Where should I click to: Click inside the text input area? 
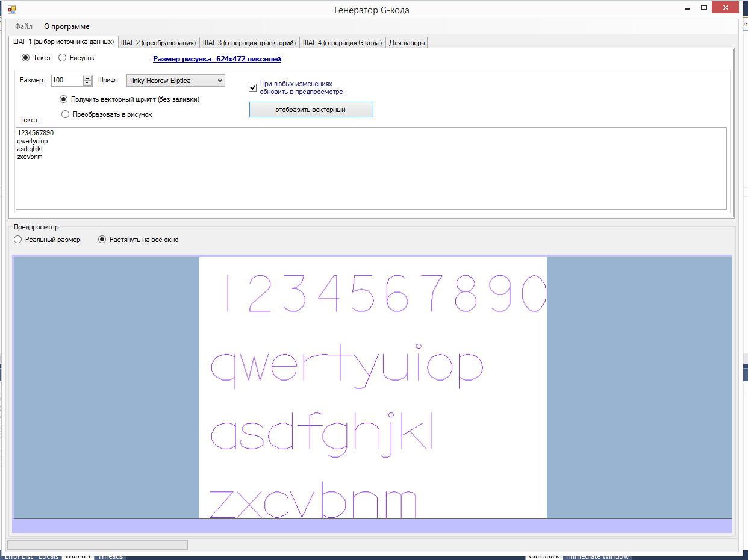pos(371,168)
